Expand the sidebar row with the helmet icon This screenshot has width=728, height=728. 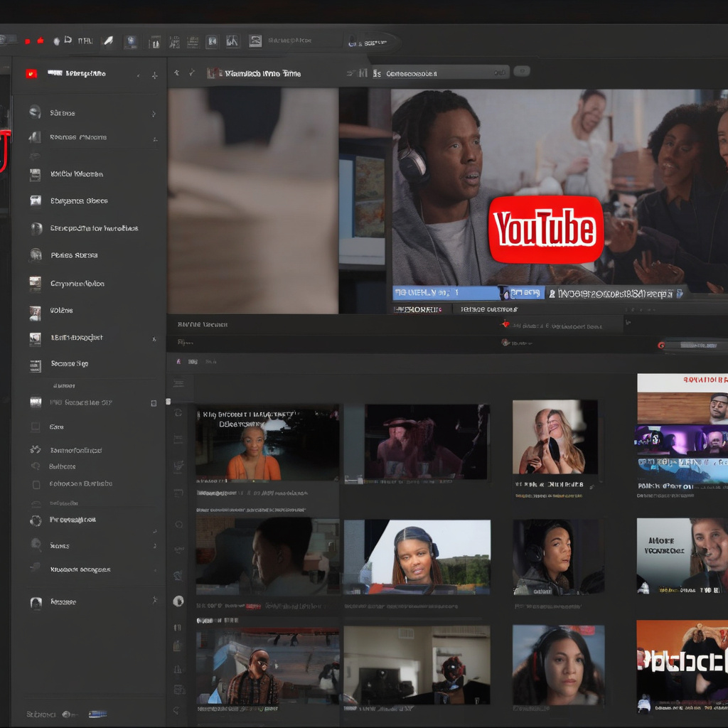[154, 114]
